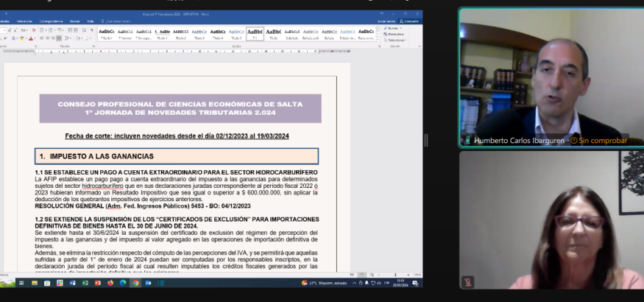Start a numbered list
644x302 pixels.
click(50, 30)
